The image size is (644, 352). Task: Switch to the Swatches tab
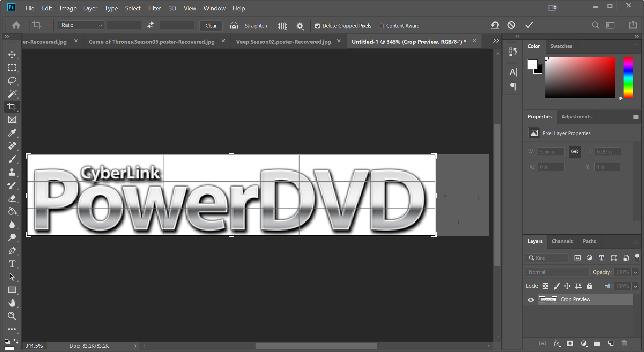pos(561,46)
